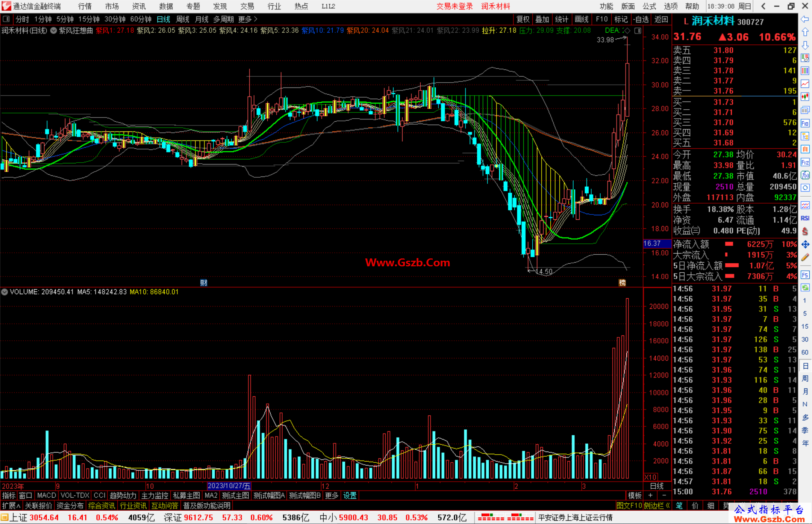Open the 公式 menu
Screen dimensions: 812x524
(649, 6)
